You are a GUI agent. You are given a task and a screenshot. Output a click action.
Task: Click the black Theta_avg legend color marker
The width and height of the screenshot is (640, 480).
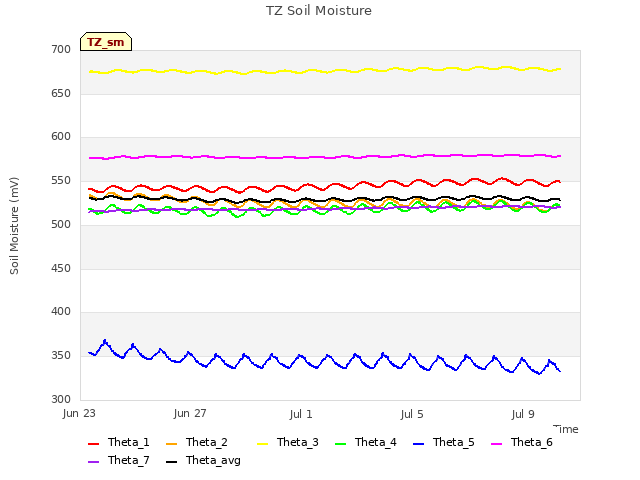[x=171, y=462]
